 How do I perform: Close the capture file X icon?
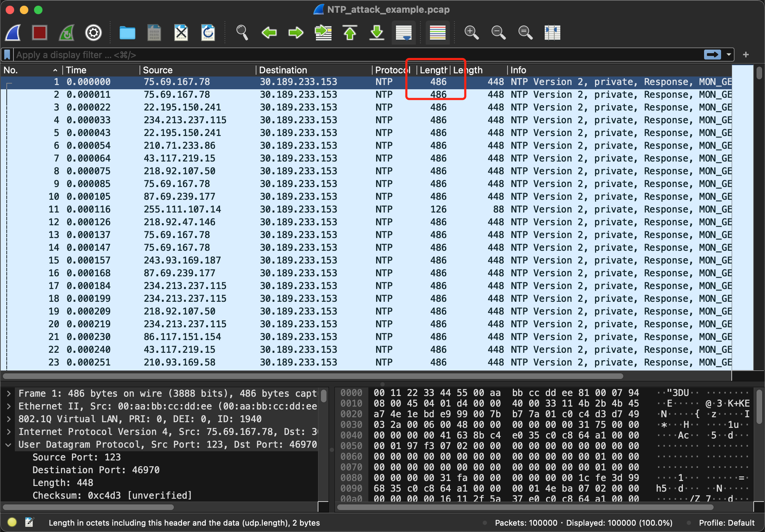coord(181,33)
